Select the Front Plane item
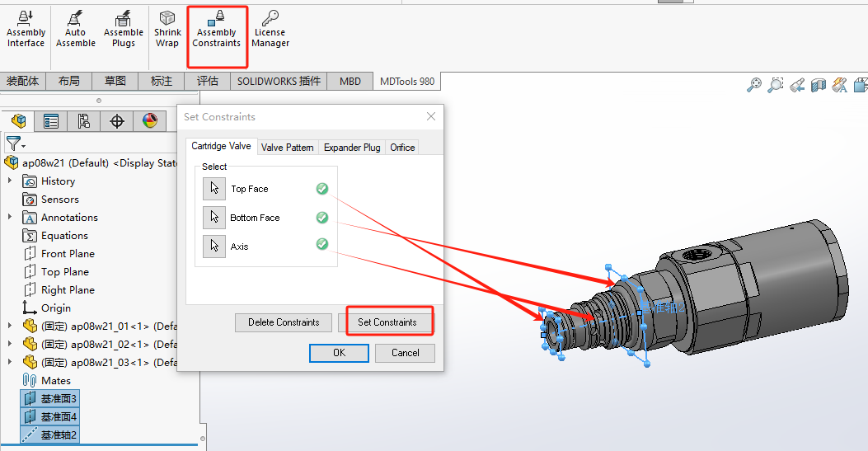The image size is (868, 451). click(x=59, y=253)
